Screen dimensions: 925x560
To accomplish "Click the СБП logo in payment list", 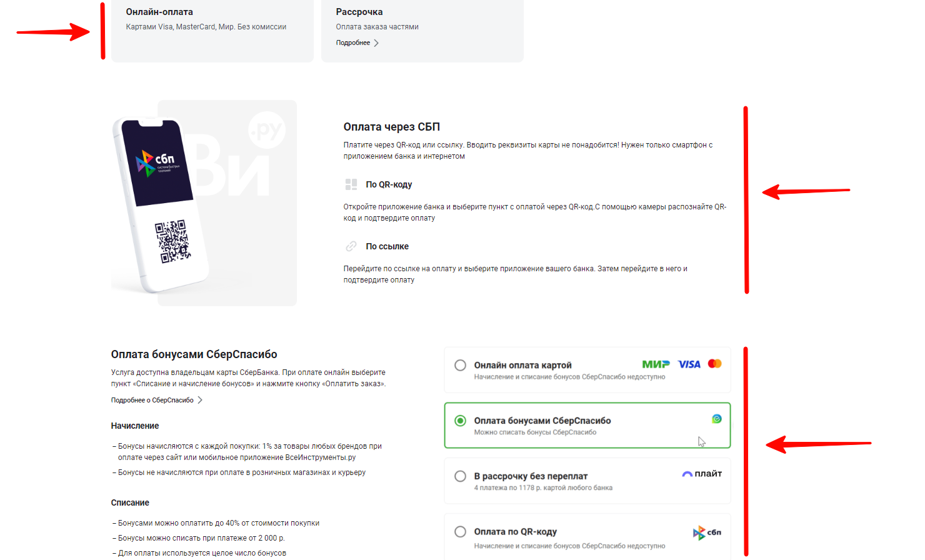I will 707,532.
